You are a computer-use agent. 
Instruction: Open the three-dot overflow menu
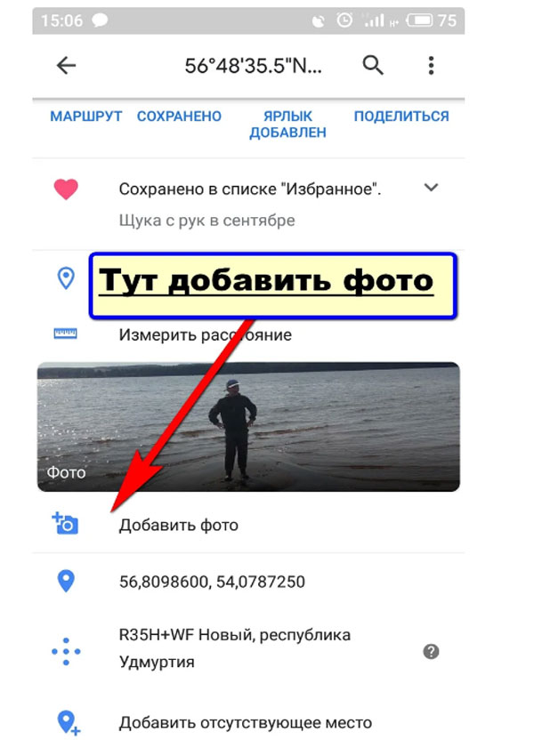(431, 66)
